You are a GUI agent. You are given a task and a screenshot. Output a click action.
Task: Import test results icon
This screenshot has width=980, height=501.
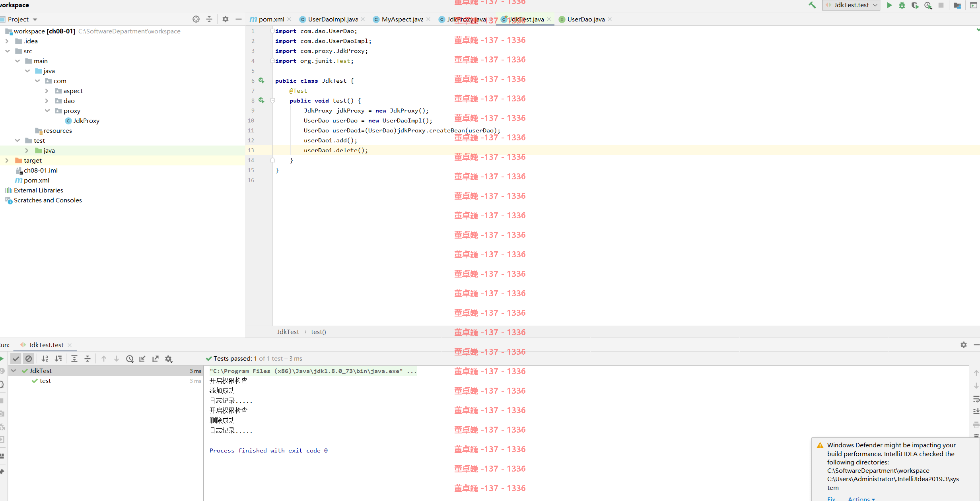click(142, 359)
